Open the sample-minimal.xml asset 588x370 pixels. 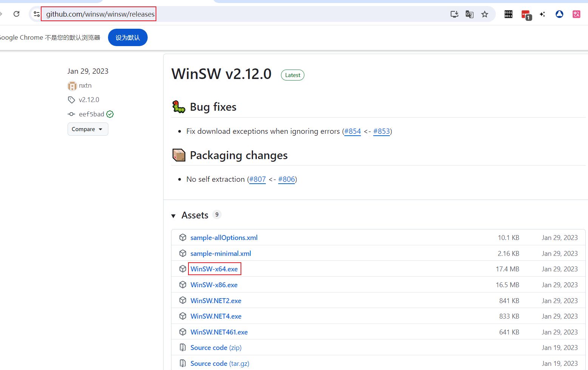click(221, 254)
